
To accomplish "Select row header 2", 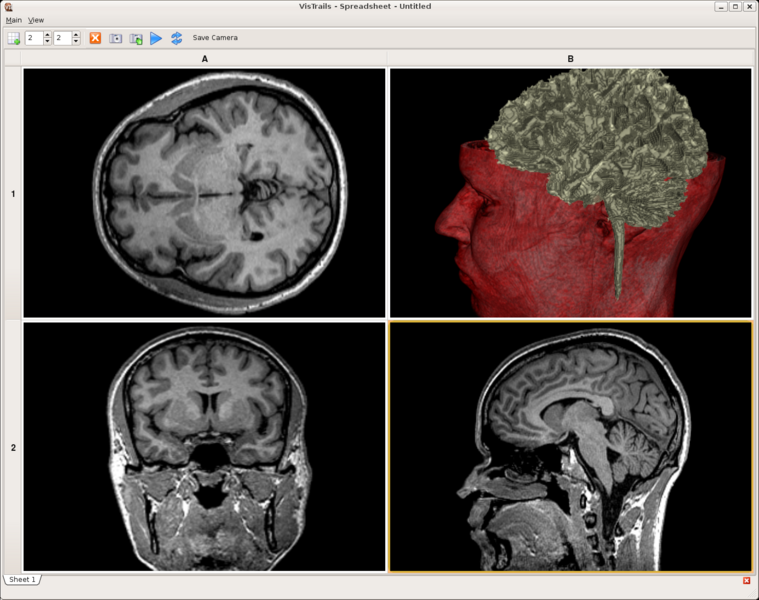I will 13,448.
